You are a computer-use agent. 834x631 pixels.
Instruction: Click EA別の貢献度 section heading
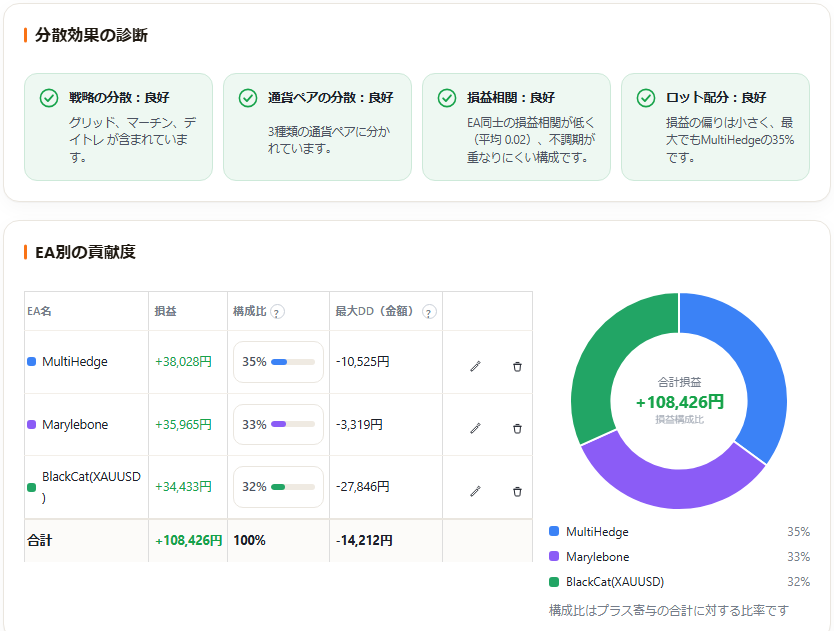pyautogui.click(x=85, y=252)
